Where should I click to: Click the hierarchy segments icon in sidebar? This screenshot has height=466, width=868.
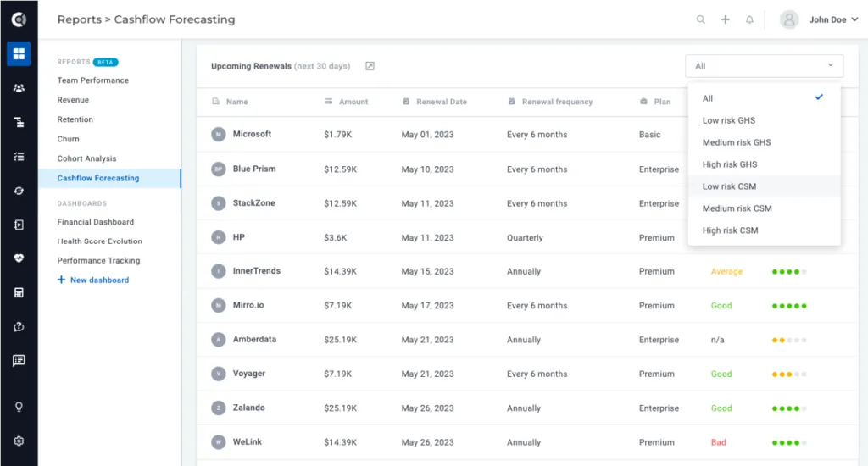coord(19,122)
